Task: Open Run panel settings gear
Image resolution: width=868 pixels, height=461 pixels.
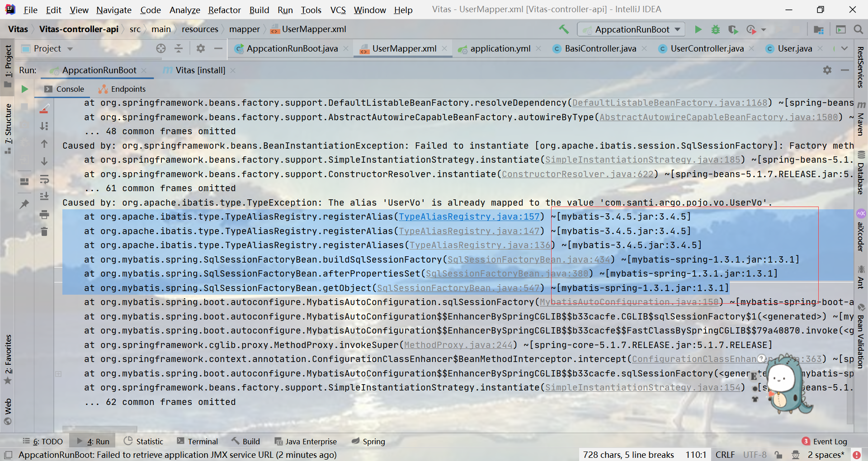Action: (827, 70)
